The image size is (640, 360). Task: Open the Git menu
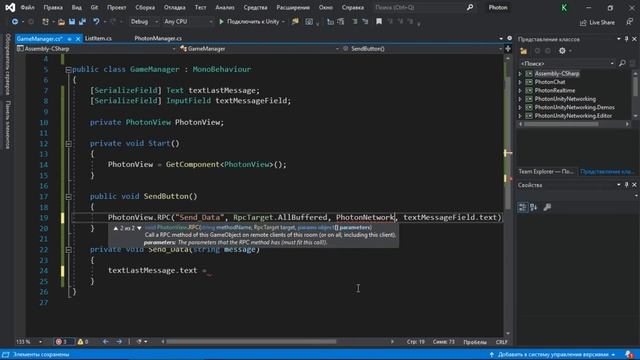(94, 7)
